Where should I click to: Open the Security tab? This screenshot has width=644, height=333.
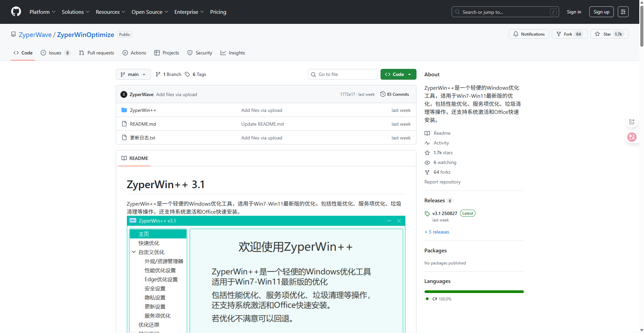[x=200, y=53]
